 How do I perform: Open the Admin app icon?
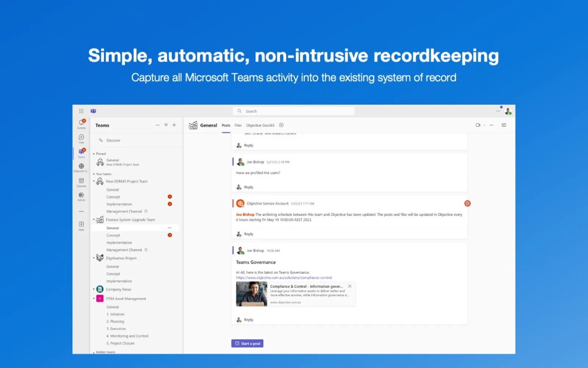[x=81, y=197]
